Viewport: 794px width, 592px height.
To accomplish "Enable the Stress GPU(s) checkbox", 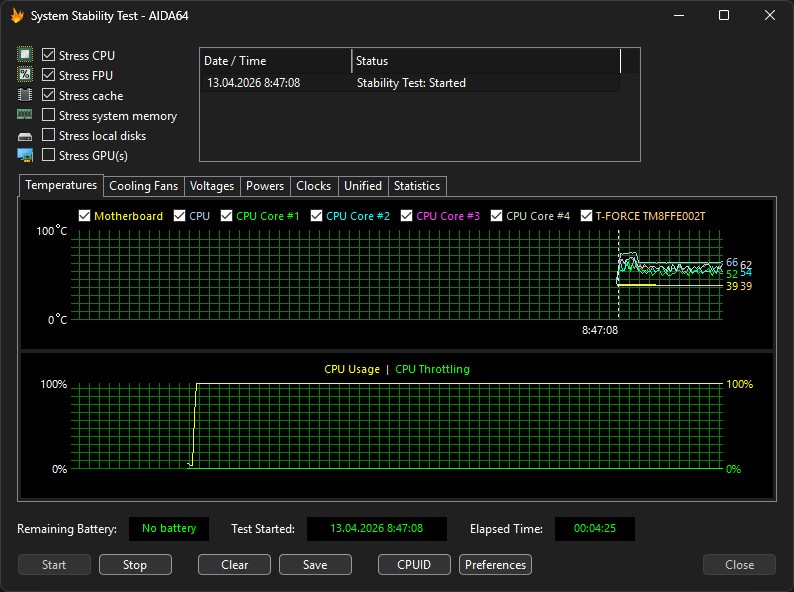I will 48,155.
